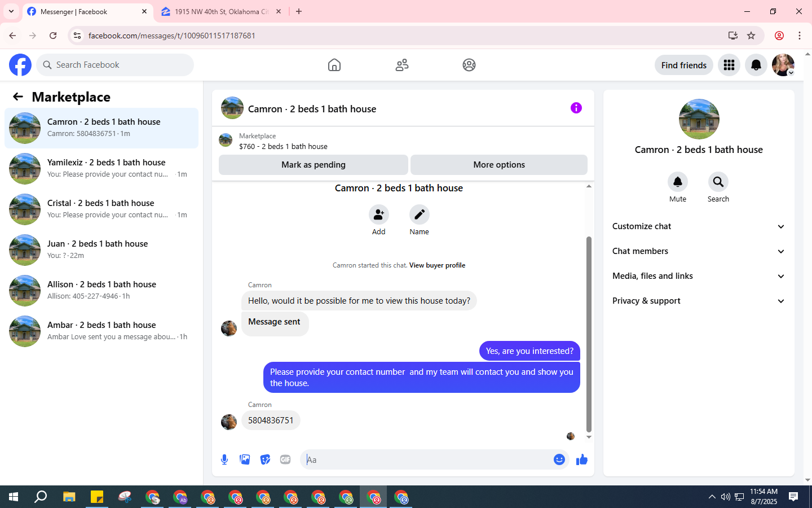Close the 1915 NW 40th St tab
This screenshot has width=812, height=508.
(x=279, y=11)
